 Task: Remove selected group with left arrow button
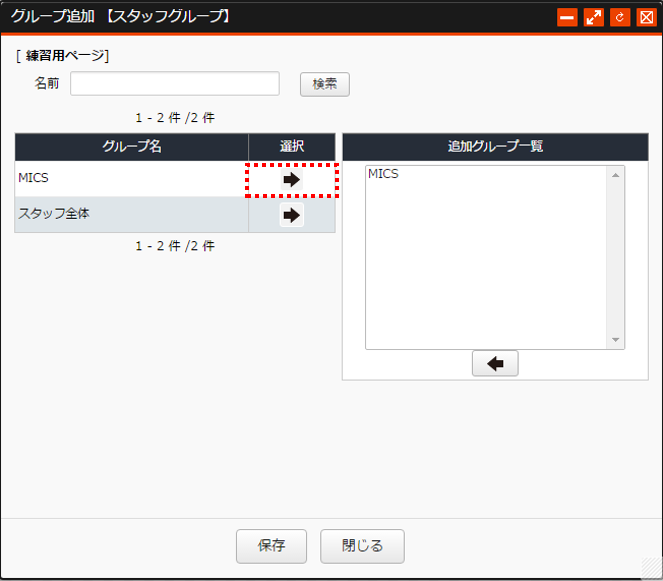point(495,363)
